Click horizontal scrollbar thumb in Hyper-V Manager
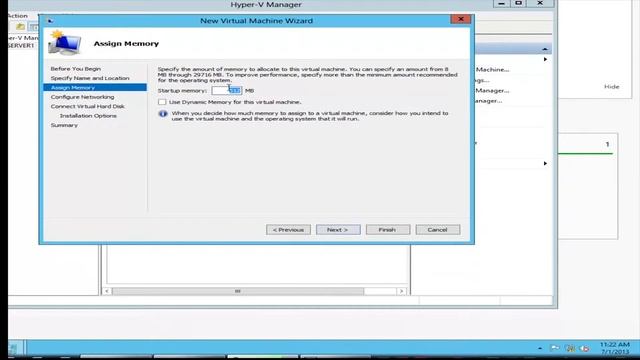The image size is (640, 360). coord(238,291)
